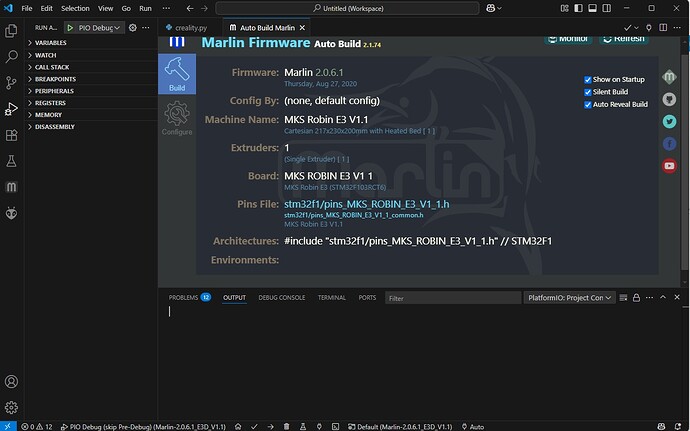690x431 pixels.
Task: Expand the REGISTERS section
Action: pos(92,103)
